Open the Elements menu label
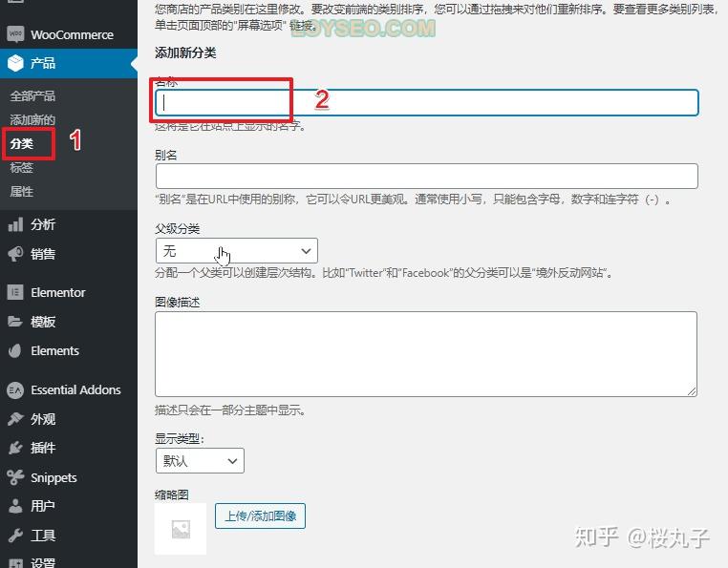The width and height of the screenshot is (728, 568). [x=54, y=351]
